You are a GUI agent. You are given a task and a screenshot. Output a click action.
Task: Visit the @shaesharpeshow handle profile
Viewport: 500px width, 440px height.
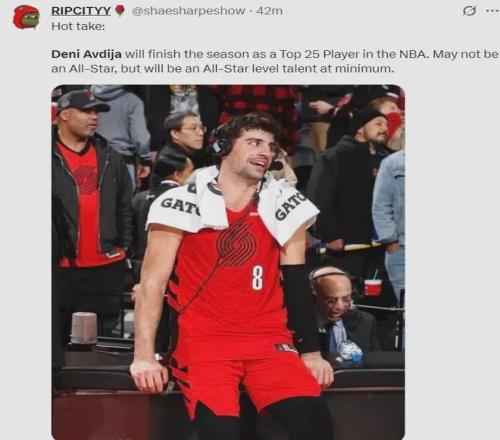coord(189,11)
